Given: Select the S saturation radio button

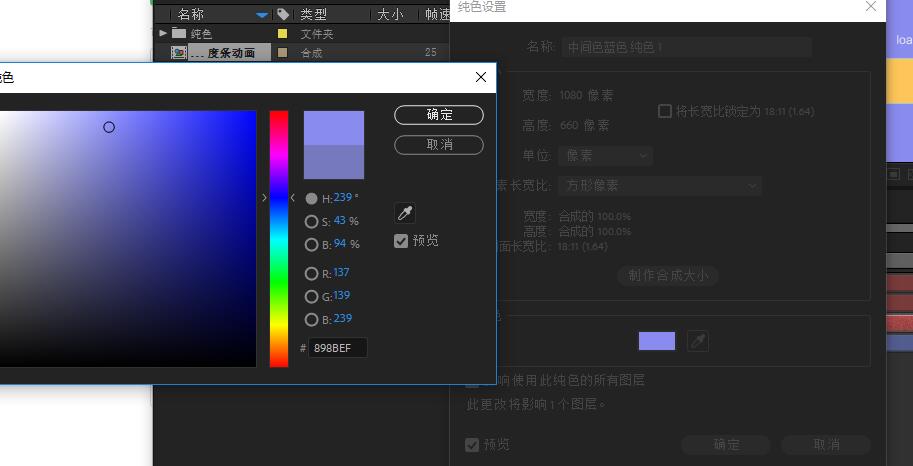Looking at the screenshot, I should coord(312,221).
